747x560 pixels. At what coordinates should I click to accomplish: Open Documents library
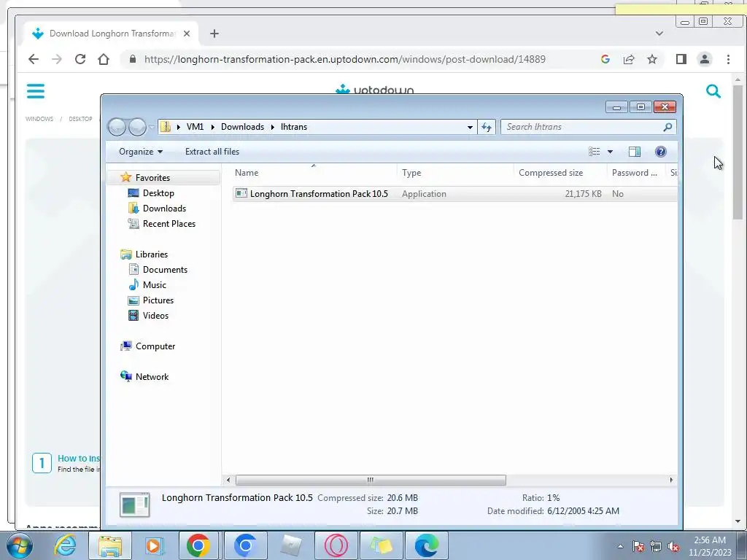point(165,270)
